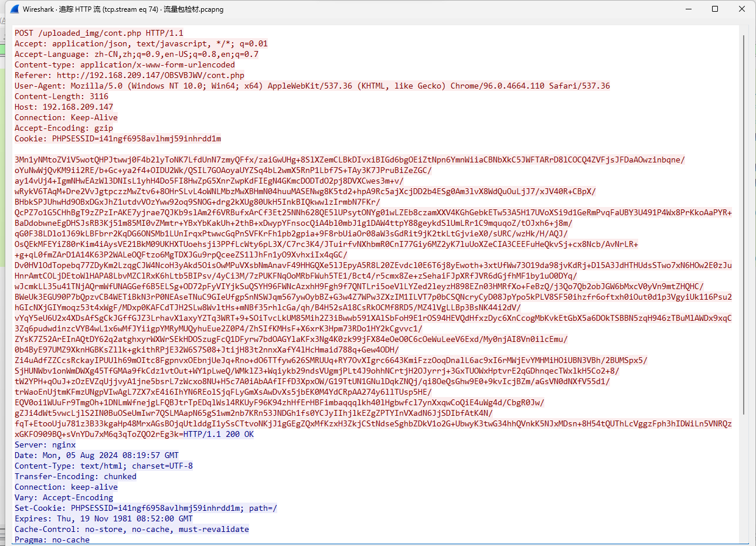Click the body line starting fqT+EtooUju781z3B33
Image resolution: width=756 pixels, height=546 pixels.
click(x=373, y=423)
